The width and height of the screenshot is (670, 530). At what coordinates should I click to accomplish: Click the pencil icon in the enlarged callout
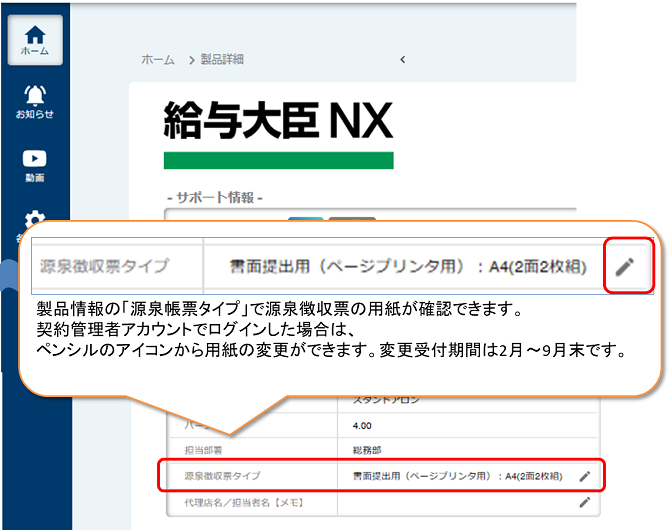[x=625, y=266]
